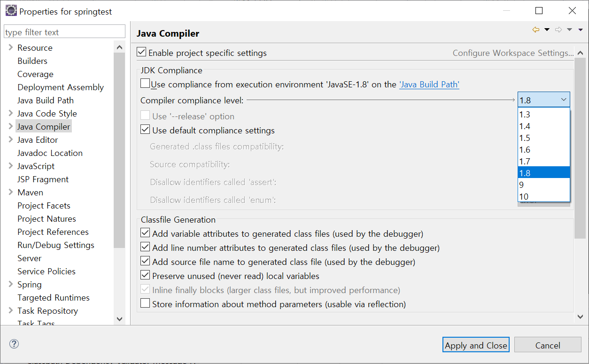Toggle Enable project specific settings checkbox
The image size is (589, 364).
[141, 52]
